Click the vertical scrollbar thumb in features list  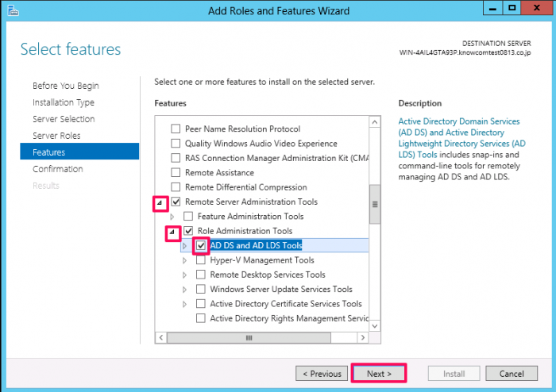(375, 204)
